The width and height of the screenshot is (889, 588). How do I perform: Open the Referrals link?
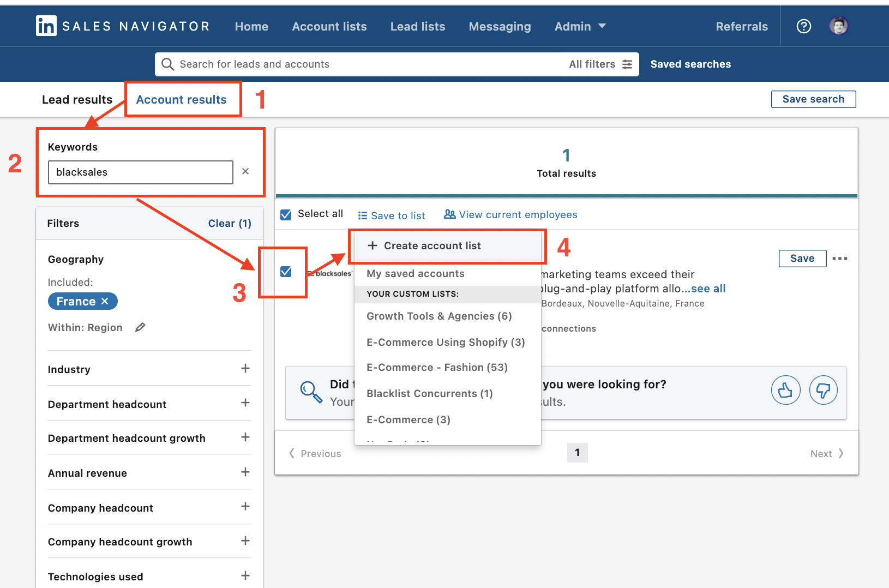click(742, 26)
